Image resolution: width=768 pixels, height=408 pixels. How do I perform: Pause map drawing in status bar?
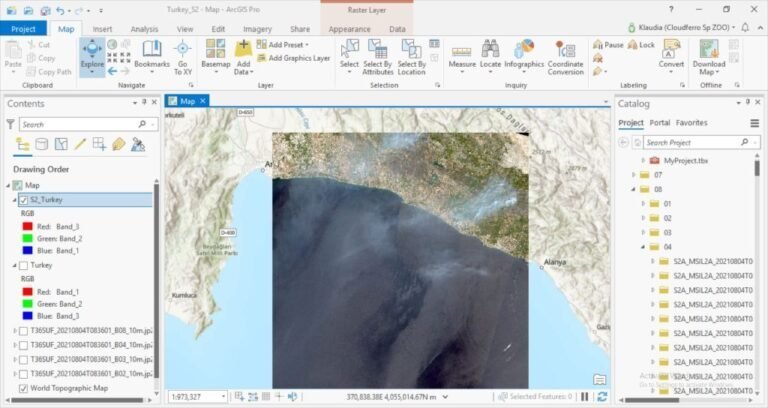(x=585, y=396)
